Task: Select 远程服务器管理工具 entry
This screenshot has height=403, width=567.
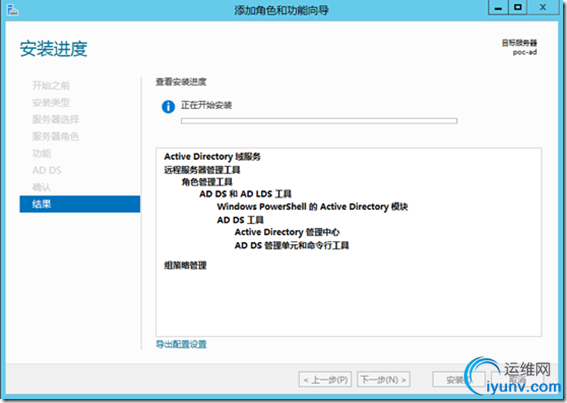Action: pyautogui.click(x=202, y=170)
